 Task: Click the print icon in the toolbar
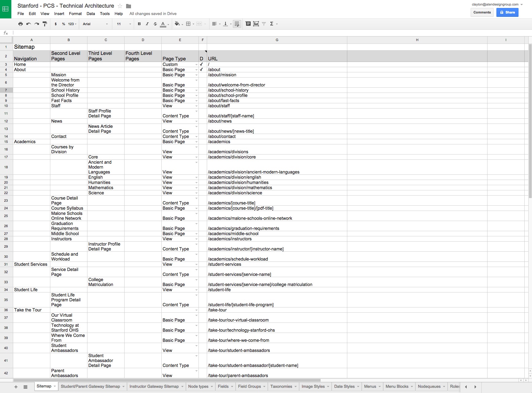tap(20, 24)
